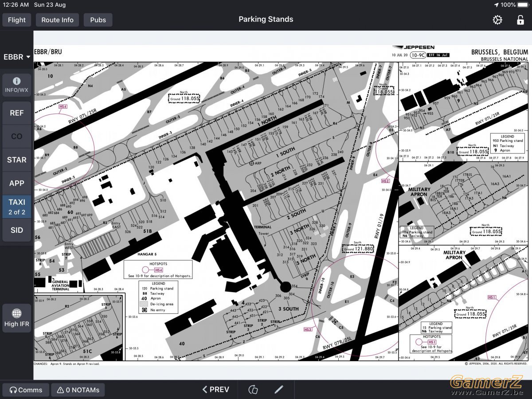The image size is (532, 399).
Task: Go to PREV chart
Action: (x=216, y=390)
